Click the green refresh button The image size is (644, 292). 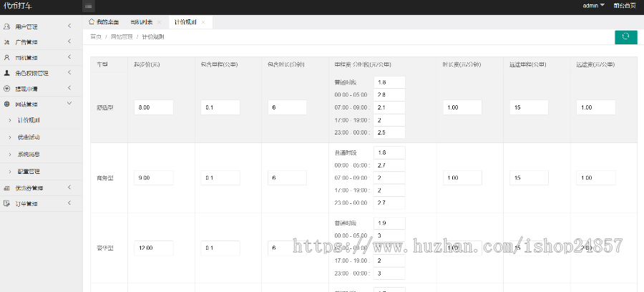click(626, 37)
